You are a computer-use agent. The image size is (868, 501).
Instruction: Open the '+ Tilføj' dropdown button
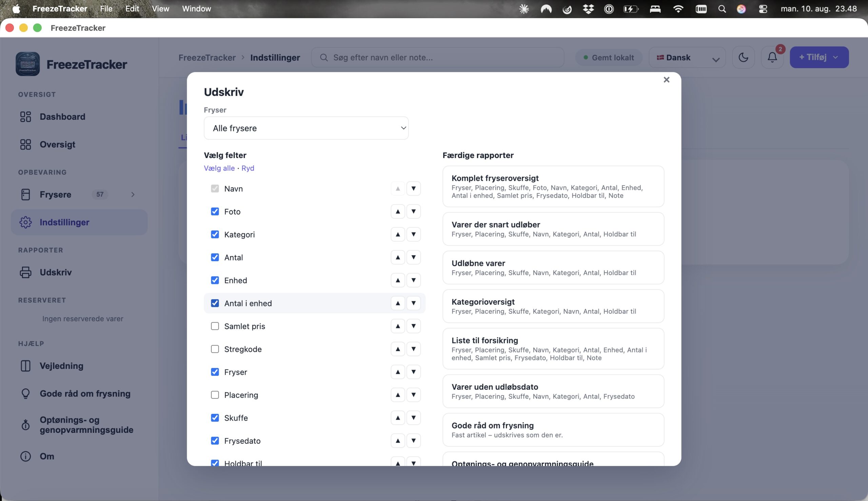[x=819, y=57]
